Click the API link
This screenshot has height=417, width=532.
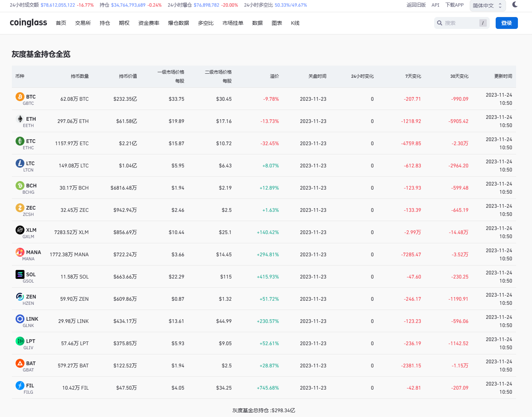click(x=435, y=5)
